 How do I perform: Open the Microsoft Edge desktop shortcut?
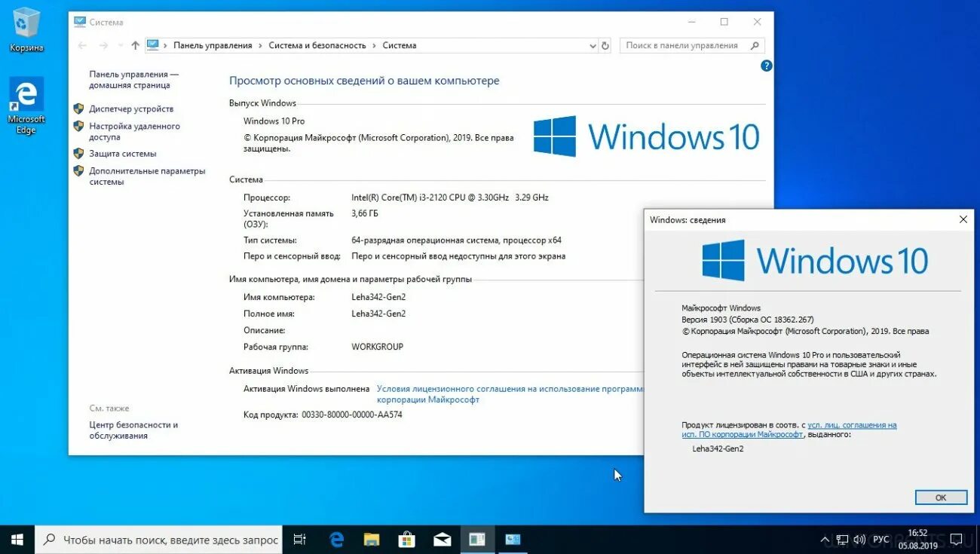point(26,106)
